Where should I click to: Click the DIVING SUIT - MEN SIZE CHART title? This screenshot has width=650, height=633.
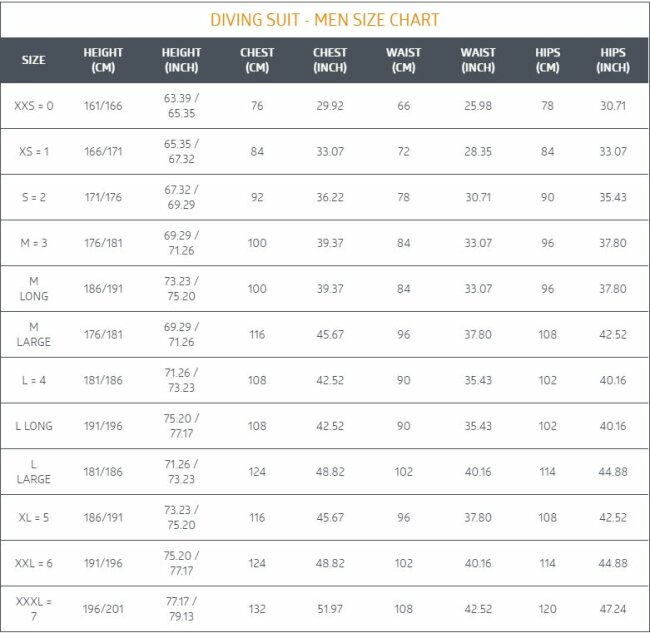click(325, 20)
